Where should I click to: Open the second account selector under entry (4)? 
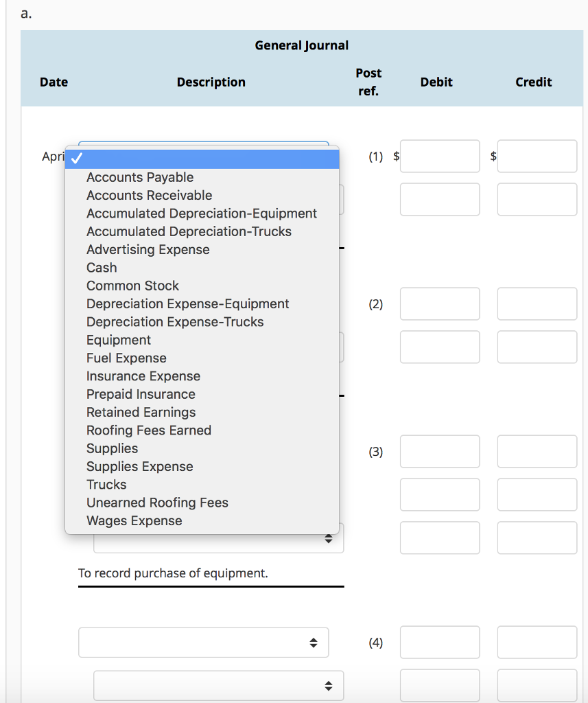click(x=217, y=684)
